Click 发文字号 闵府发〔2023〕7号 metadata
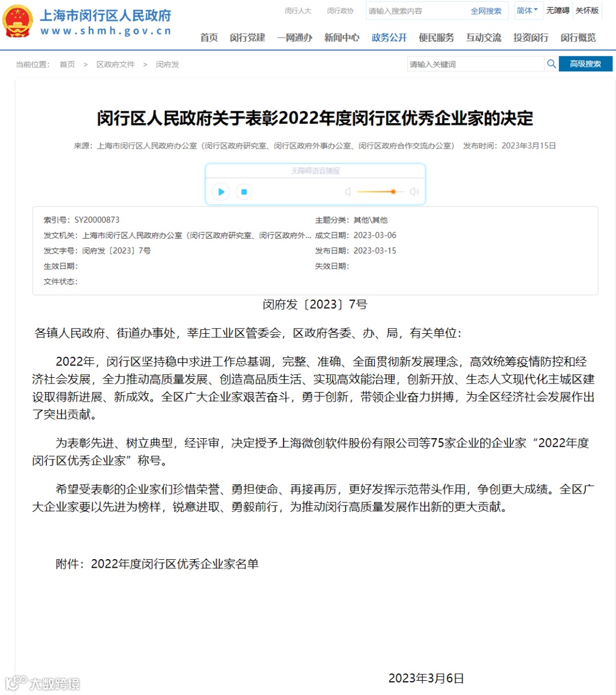The image size is (616, 695). tap(97, 250)
